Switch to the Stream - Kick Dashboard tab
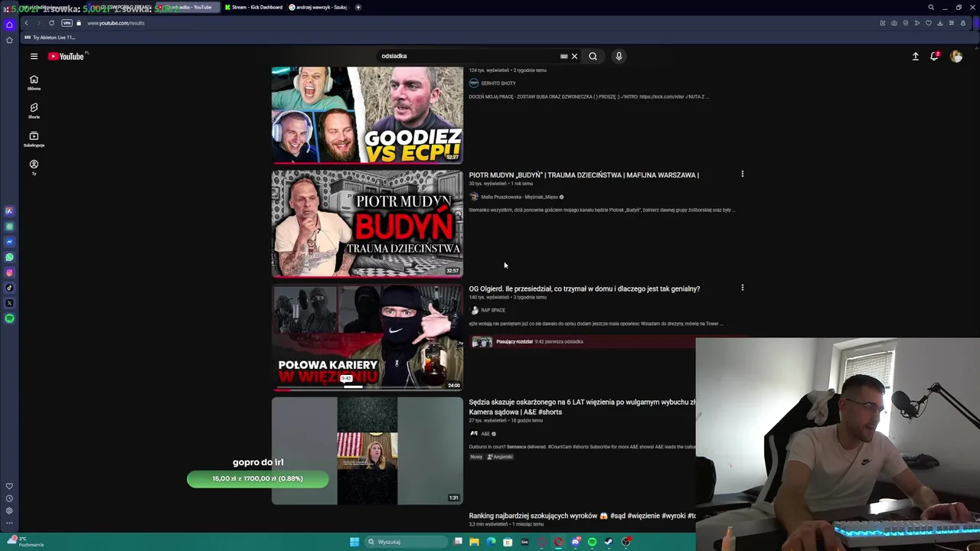The width and height of the screenshot is (980, 551). tap(253, 7)
